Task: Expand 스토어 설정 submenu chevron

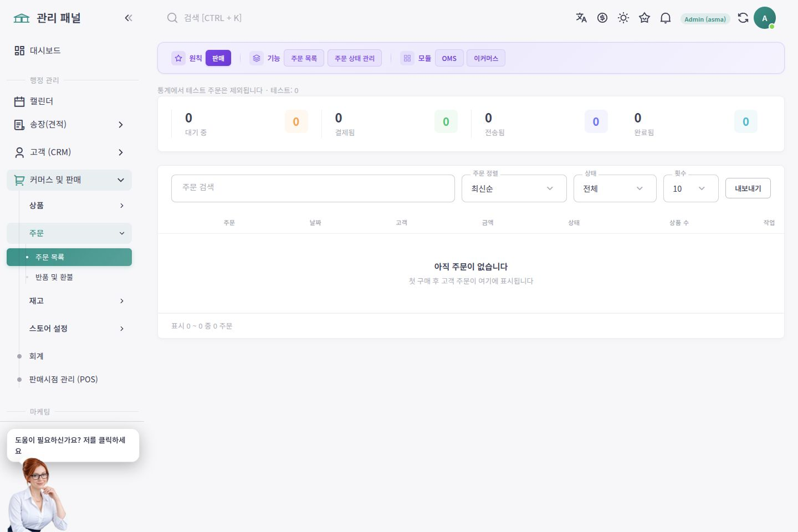Action: tap(122, 329)
